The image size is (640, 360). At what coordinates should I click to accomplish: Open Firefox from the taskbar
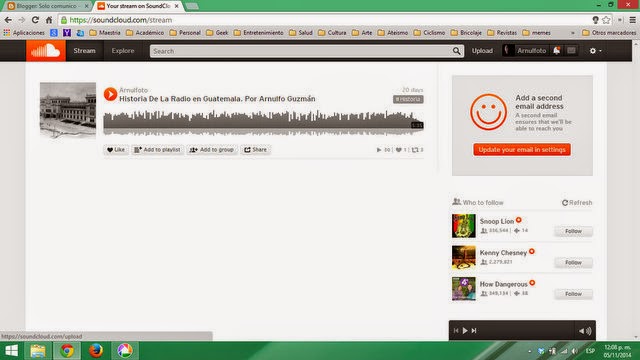coord(96,351)
